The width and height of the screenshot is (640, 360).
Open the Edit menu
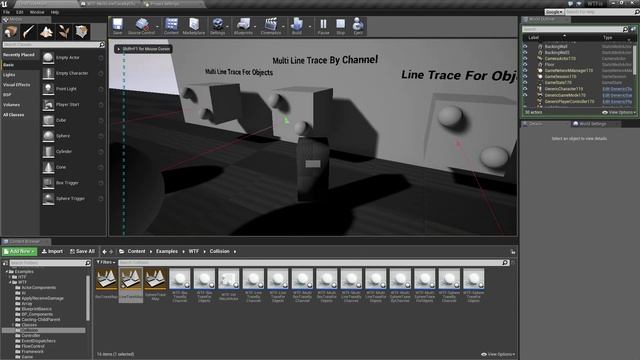(x=20, y=12)
